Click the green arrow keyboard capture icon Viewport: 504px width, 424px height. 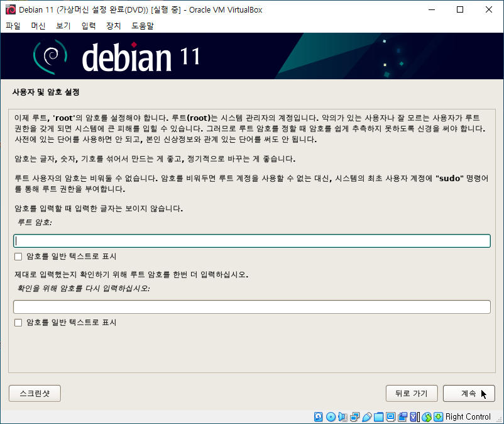(439, 417)
